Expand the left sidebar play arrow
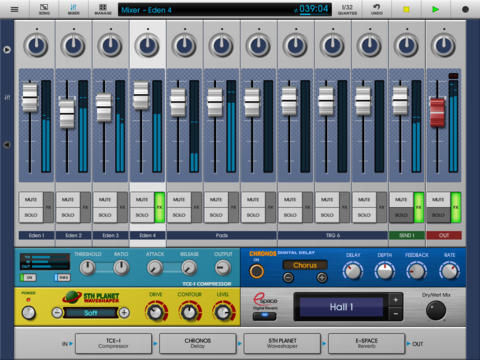Viewport: 480px width, 360px height. pos(7,50)
